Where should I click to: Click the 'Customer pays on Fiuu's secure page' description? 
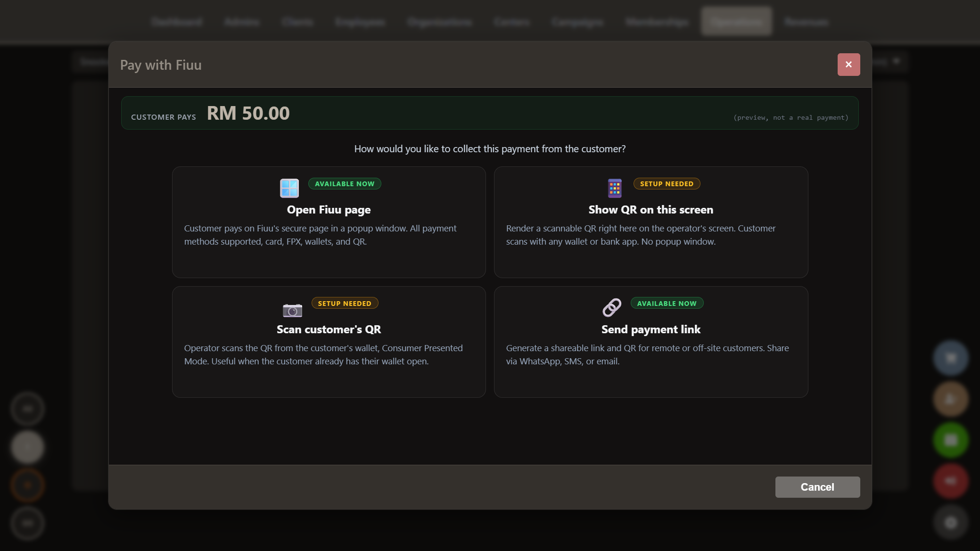coord(321,235)
